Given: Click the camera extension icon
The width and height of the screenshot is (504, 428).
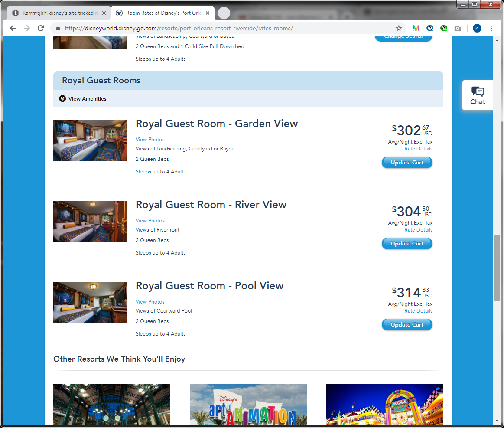Looking at the screenshot, I should tap(458, 28).
